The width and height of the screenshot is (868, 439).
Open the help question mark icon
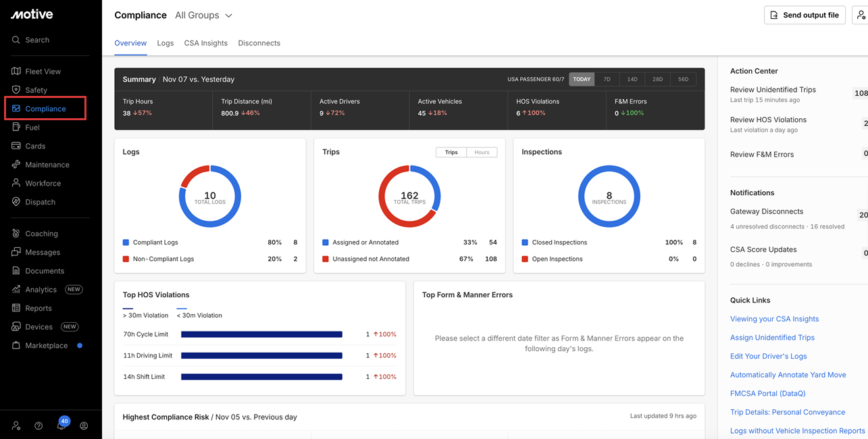(x=39, y=426)
